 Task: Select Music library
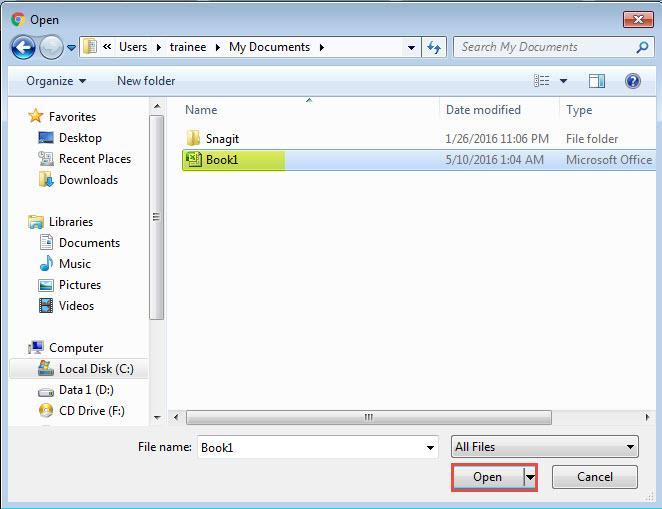[x=75, y=264]
